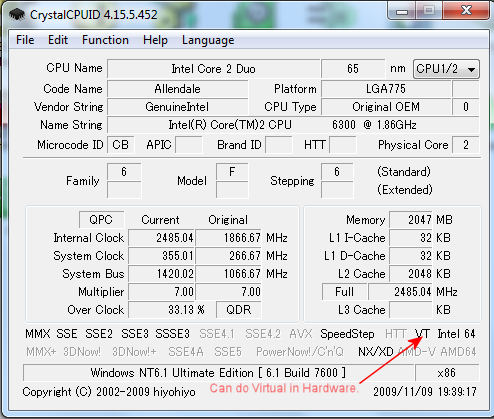Screen dimensions: 494x419
Task: Select the Name String processor text field
Action: 293,125
